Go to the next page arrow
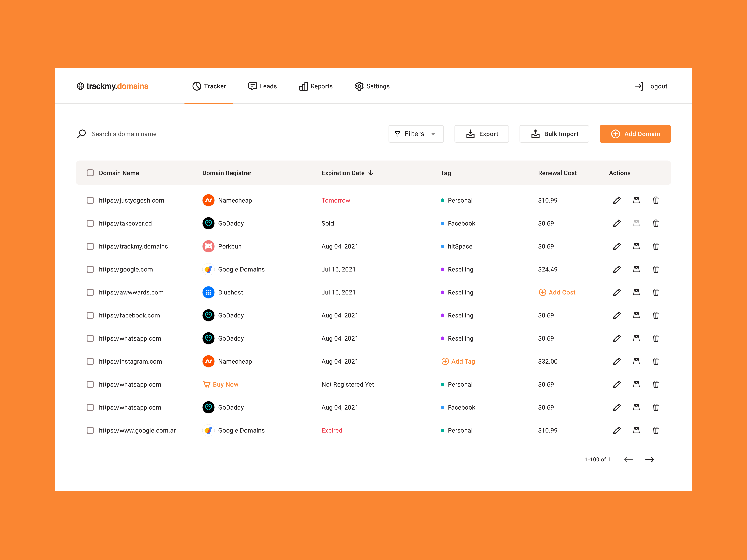The width and height of the screenshot is (747, 560). (649, 459)
